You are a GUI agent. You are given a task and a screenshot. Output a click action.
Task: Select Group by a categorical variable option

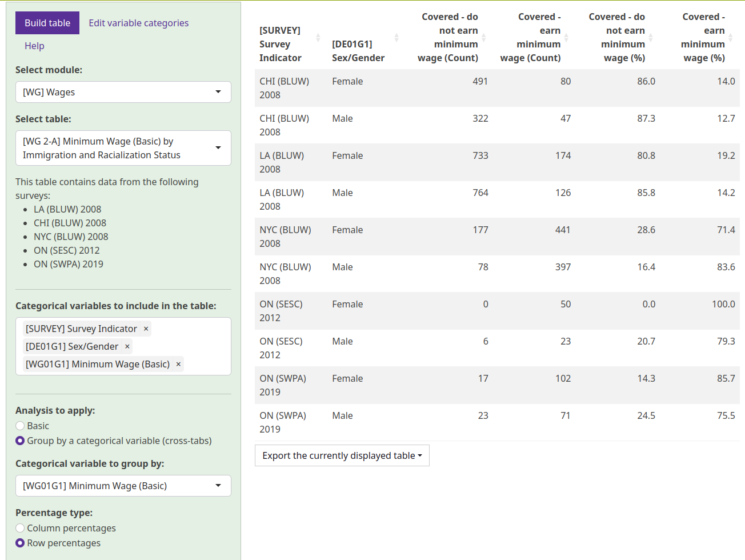(20, 441)
